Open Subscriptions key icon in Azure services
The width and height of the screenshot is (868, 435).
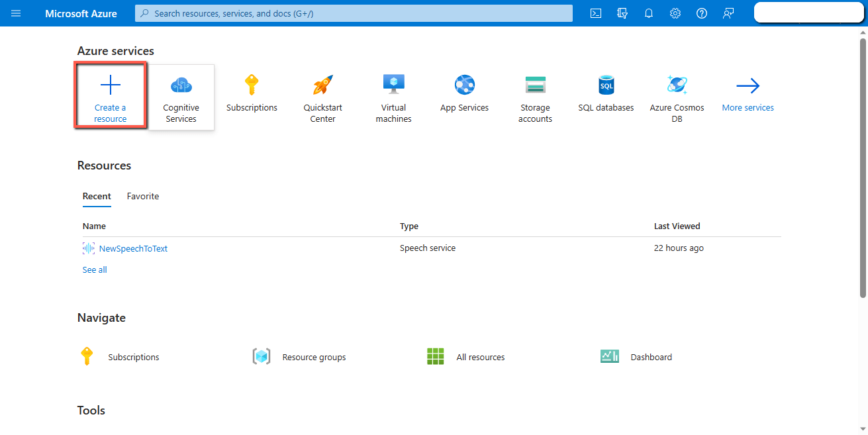point(252,85)
